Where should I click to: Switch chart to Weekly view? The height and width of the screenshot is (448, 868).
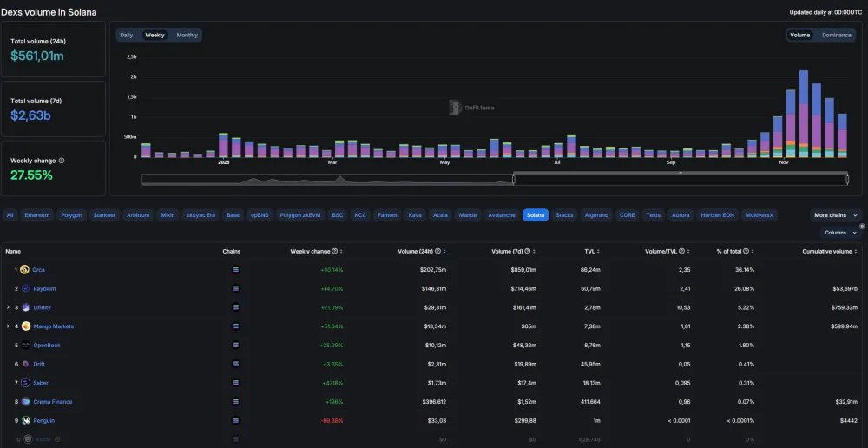(x=155, y=35)
